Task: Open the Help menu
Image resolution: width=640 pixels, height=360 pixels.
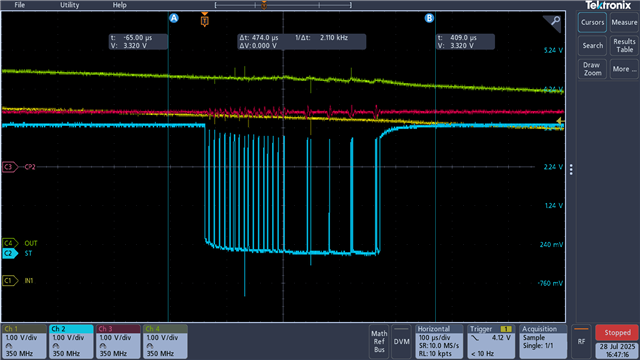Action: [120, 5]
